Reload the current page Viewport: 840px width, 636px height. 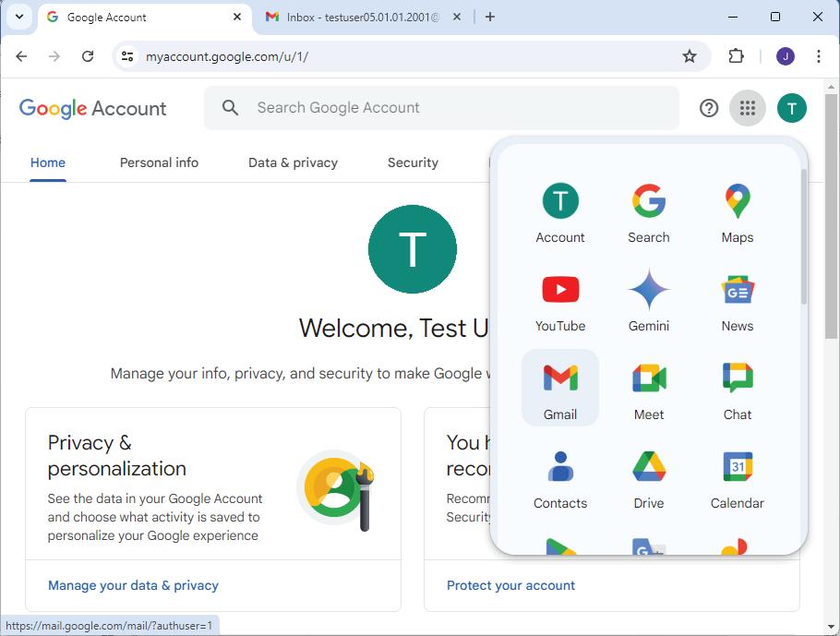pyautogui.click(x=88, y=56)
